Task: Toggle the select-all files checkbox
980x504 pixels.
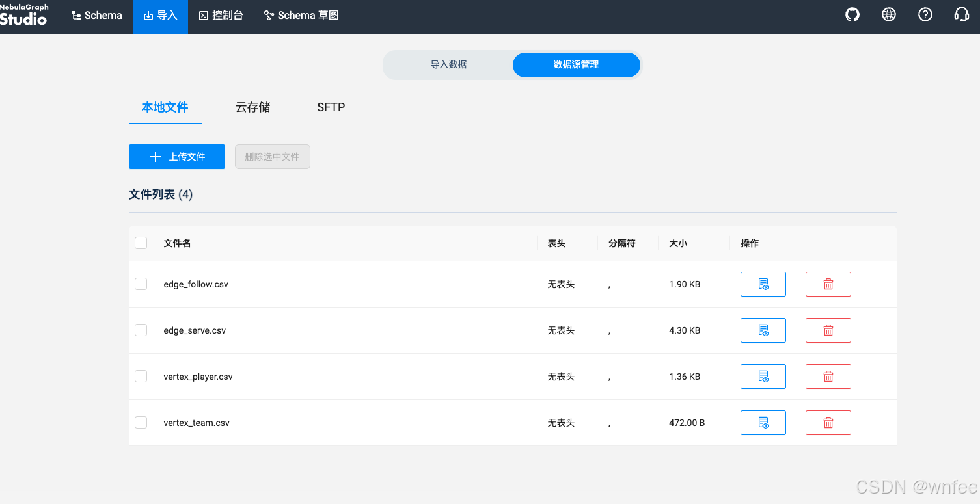Action: tap(141, 243)
